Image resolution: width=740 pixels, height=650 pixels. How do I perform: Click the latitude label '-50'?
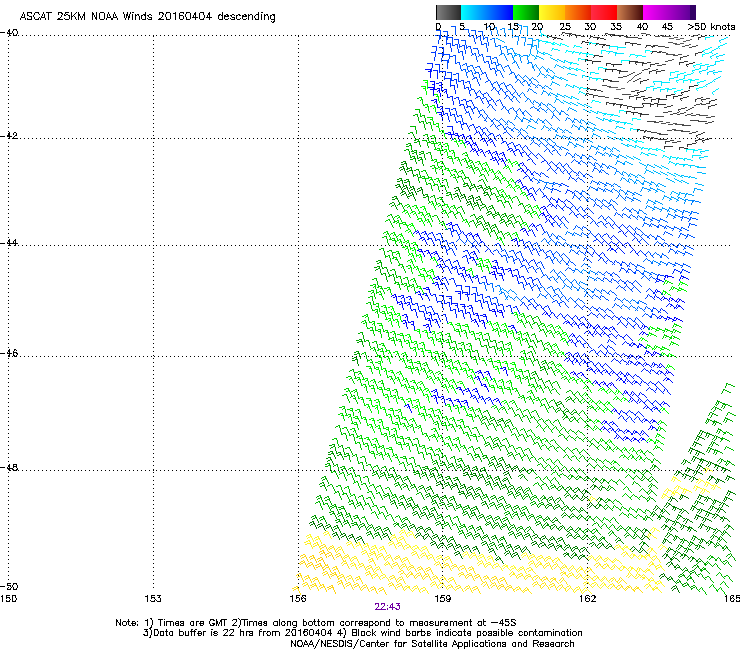click(x=9, y=586)
